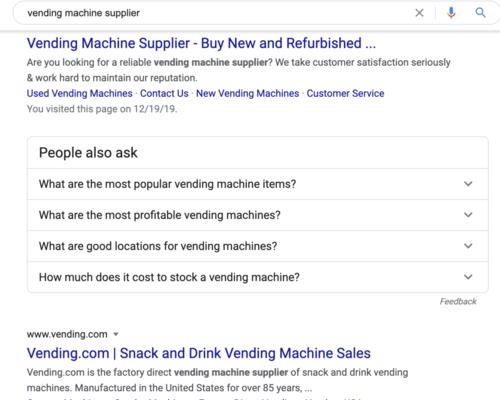The image size is (500, 400).
Task: Open dropdown arrow next to www.vending.com
Action: point(116,334)
